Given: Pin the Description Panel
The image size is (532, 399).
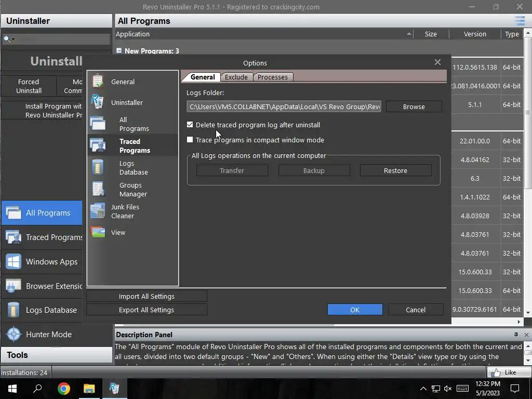Looking at the screenshot, I should pos(516,335).
